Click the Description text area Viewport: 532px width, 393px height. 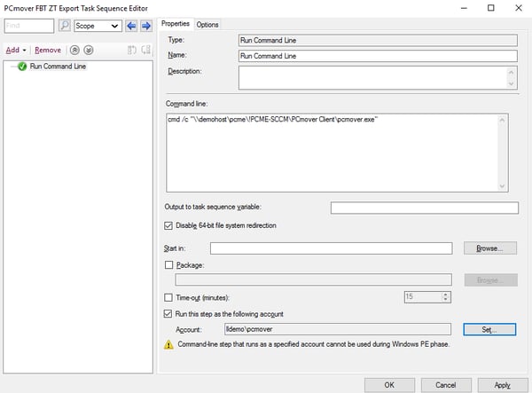coord(378,78)
